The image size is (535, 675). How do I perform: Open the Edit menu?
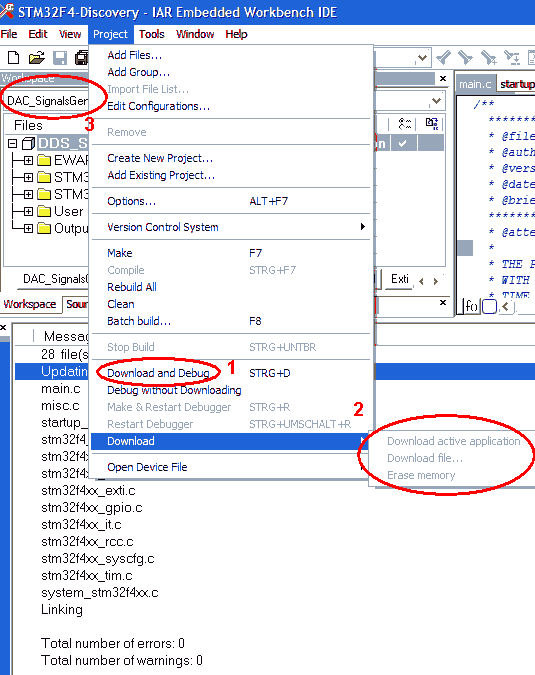pos(38,34)
